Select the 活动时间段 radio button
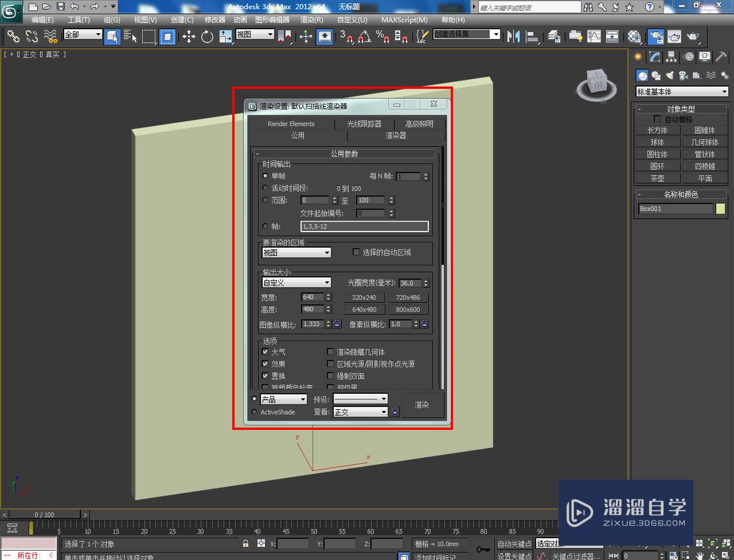Viewport: 734px width, 560px height. click(x=265, y=188)
